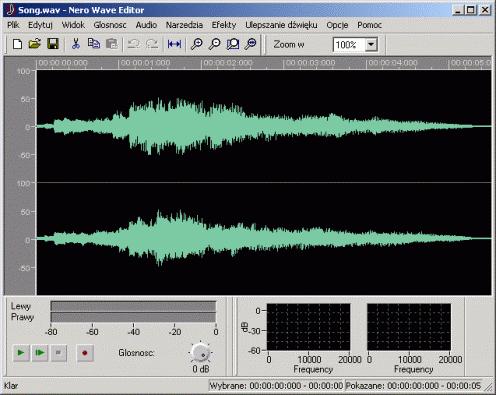This screenshot has width=496, height=395.
Task: Open a file using the folder icon
Action: (35, 44)
